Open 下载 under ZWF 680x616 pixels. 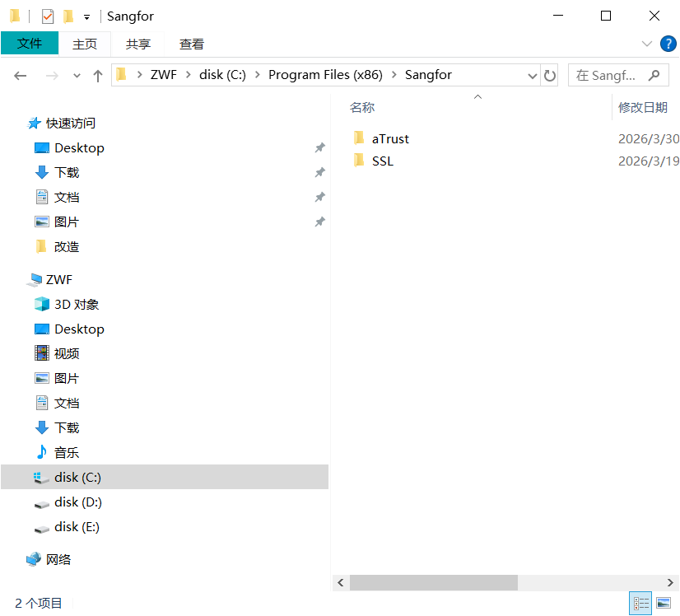[67, 428]
